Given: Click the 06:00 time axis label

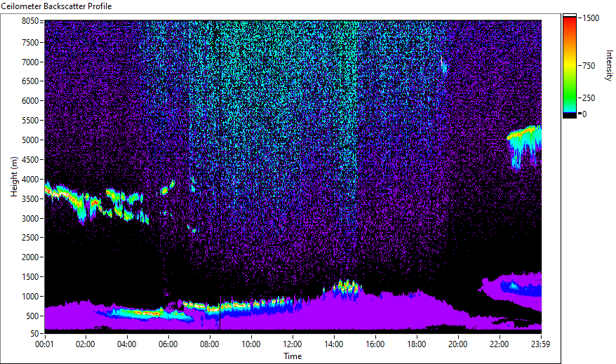Looking at the screenshot, I should tap(168, 344).
